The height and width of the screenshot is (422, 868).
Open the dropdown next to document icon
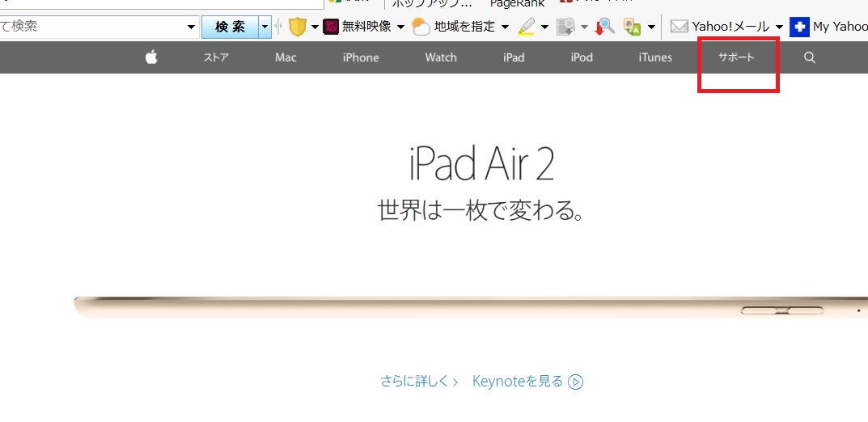pos(585,27)
